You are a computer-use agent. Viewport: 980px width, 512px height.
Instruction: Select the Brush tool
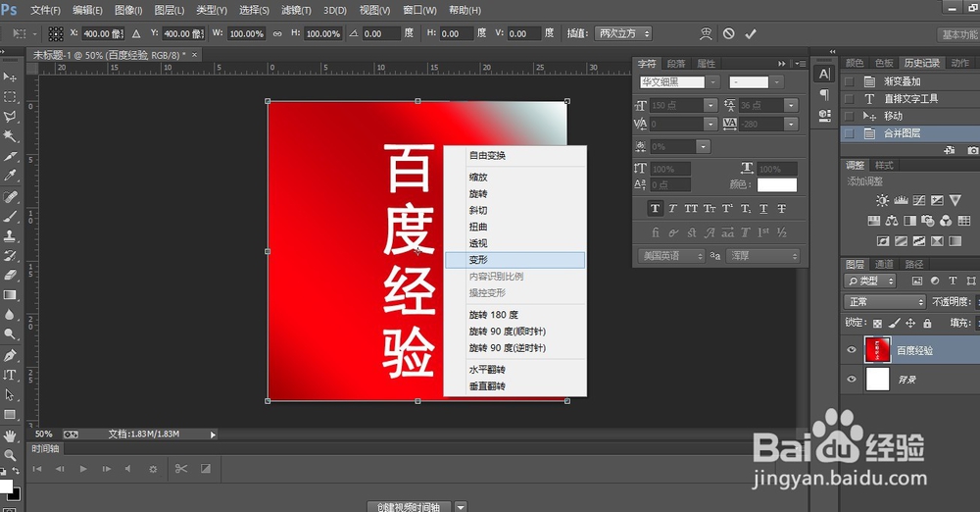click(x=10, y=217)
